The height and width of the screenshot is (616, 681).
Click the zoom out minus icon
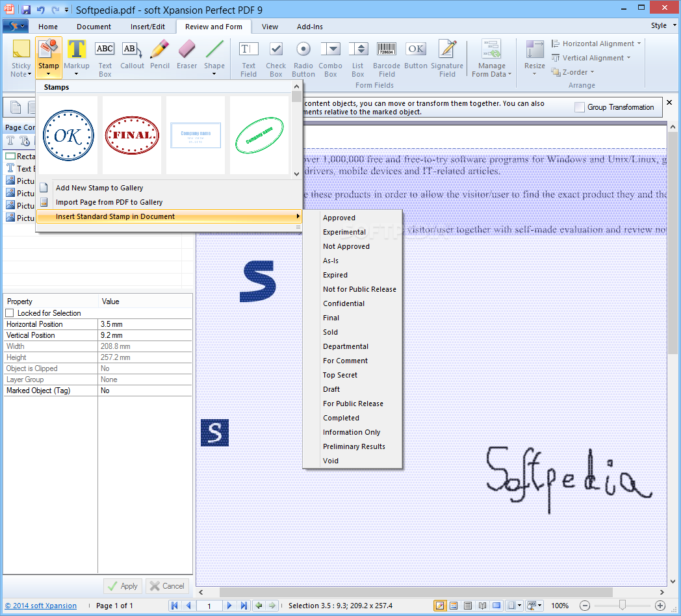585,606
